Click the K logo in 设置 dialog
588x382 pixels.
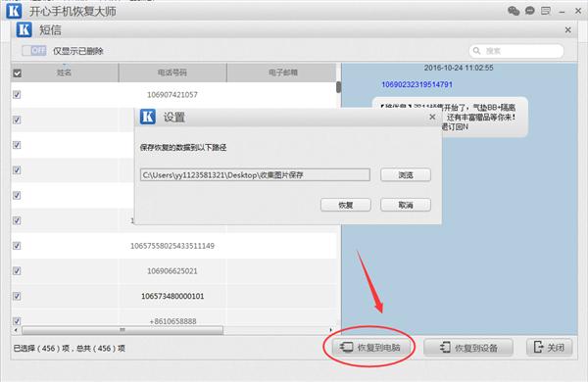(x=148, y=117)
